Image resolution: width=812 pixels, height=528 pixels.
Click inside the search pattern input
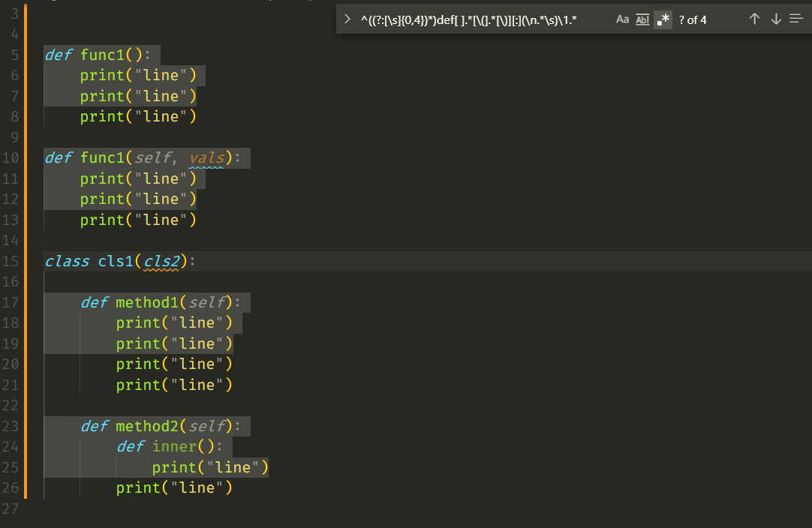click(x=488, y=19)
